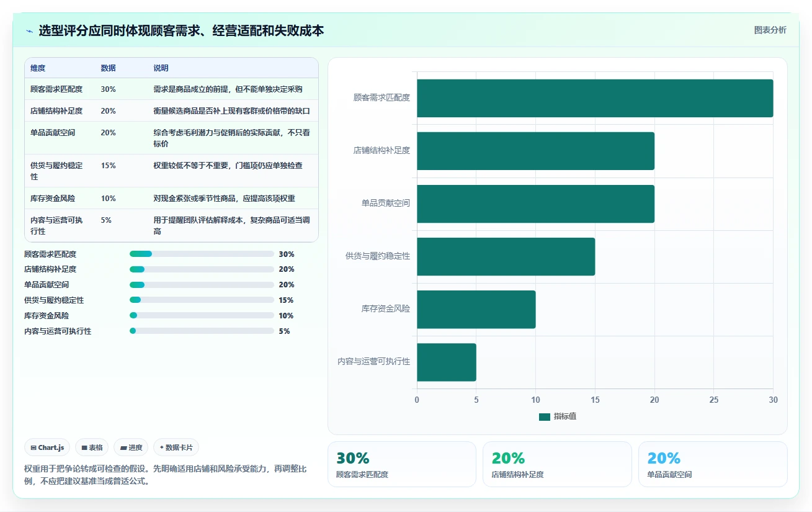Click the 维度 column header
Image resolution: width=812 pixels, height=512 pixels.
coord(38,68)
